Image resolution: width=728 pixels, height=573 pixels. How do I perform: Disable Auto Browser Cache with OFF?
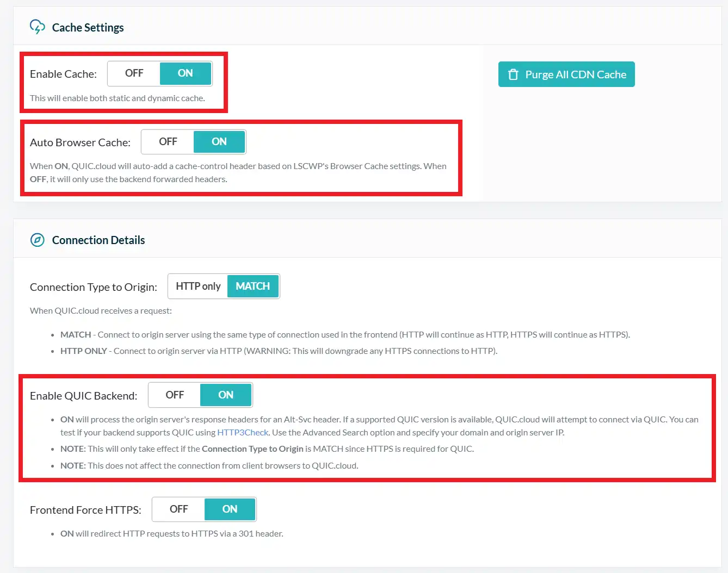168,142
